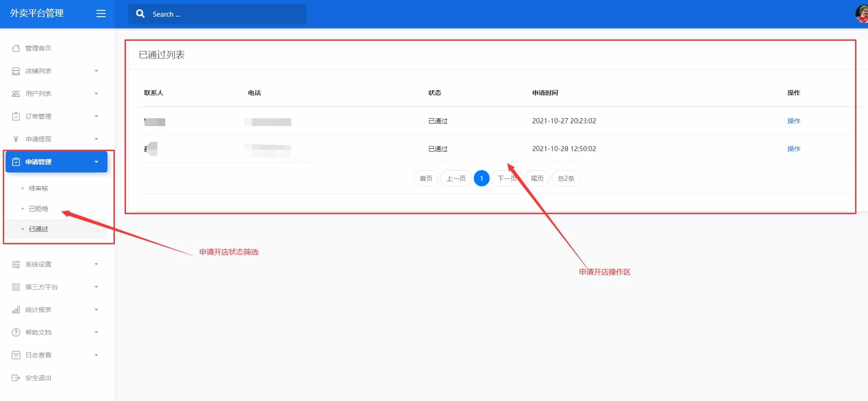Click 操作 link for 2021-10-28 application
Screen dimensions: 868x401
(793, 149)
